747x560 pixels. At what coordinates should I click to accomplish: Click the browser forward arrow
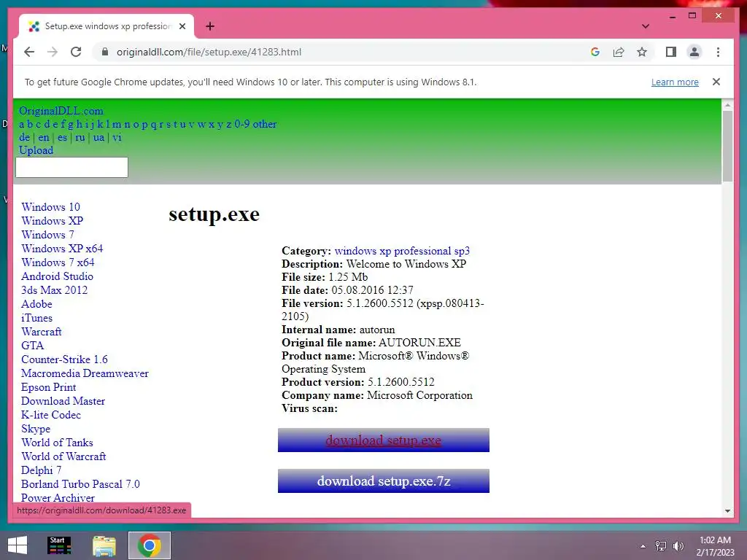click(x=53, y=52)
